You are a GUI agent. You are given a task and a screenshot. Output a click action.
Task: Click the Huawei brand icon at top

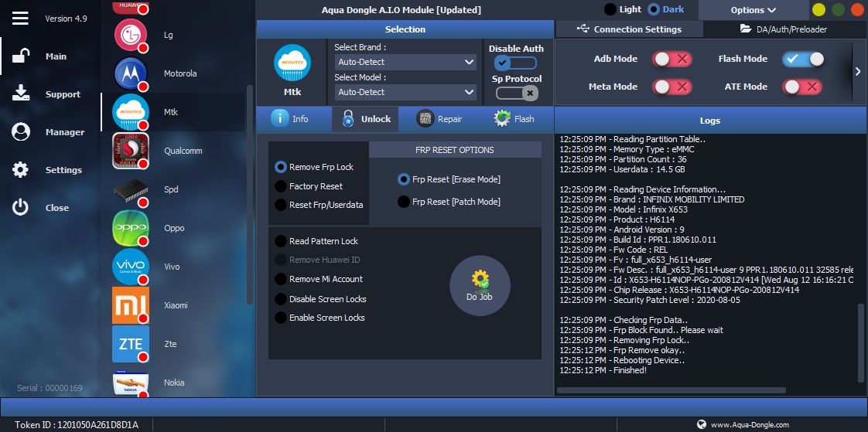tap(131, 7)
